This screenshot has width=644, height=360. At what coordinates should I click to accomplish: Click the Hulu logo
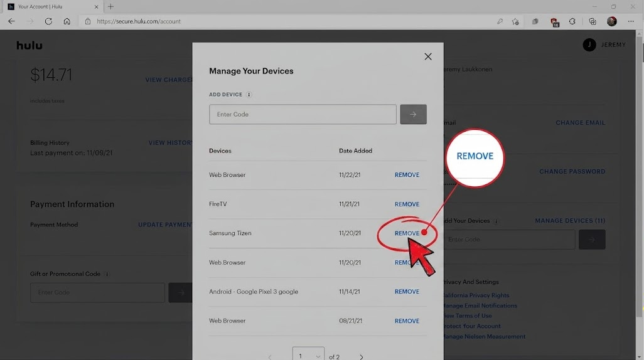pos(29,45)
